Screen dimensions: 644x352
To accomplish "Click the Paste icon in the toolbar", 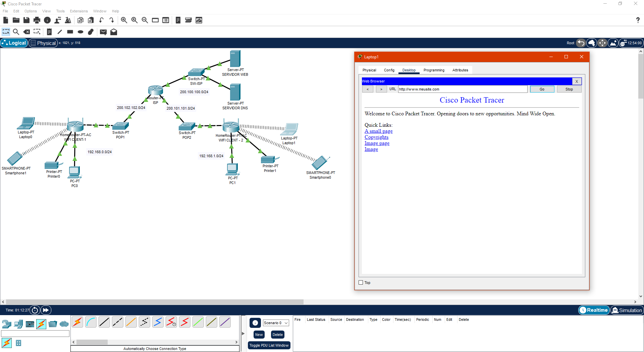I will pos(91,20).
